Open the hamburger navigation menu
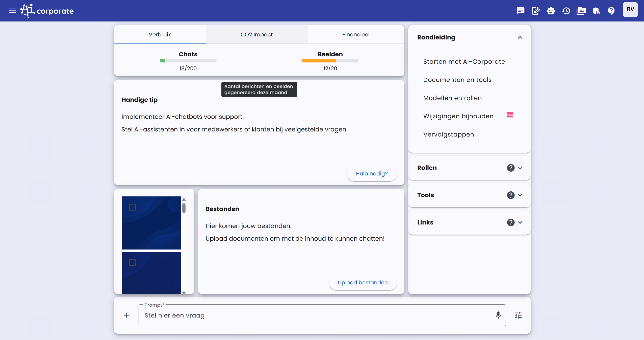This screenshot has width=644, height=340. [x=12, y=11]
